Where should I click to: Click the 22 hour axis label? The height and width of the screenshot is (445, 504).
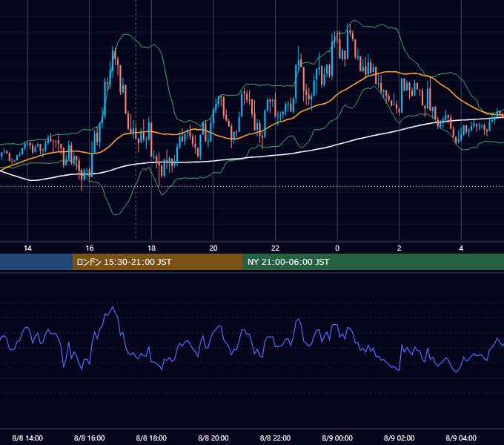tap(275, 248)
